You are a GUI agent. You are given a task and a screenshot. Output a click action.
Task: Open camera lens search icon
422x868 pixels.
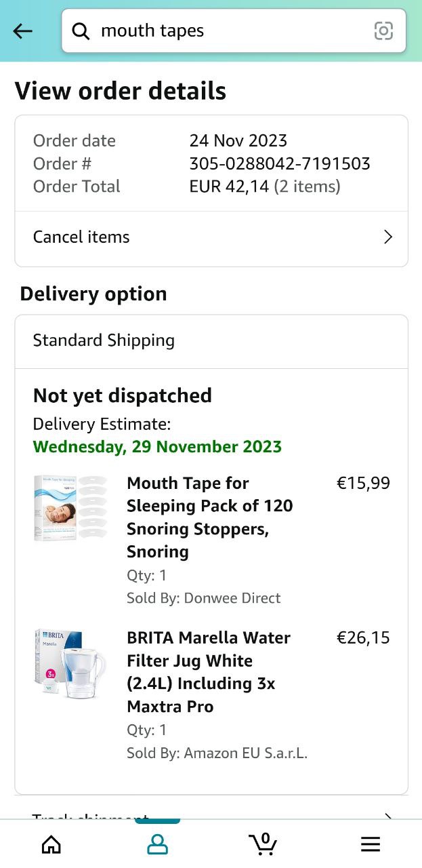pos(383,31)
